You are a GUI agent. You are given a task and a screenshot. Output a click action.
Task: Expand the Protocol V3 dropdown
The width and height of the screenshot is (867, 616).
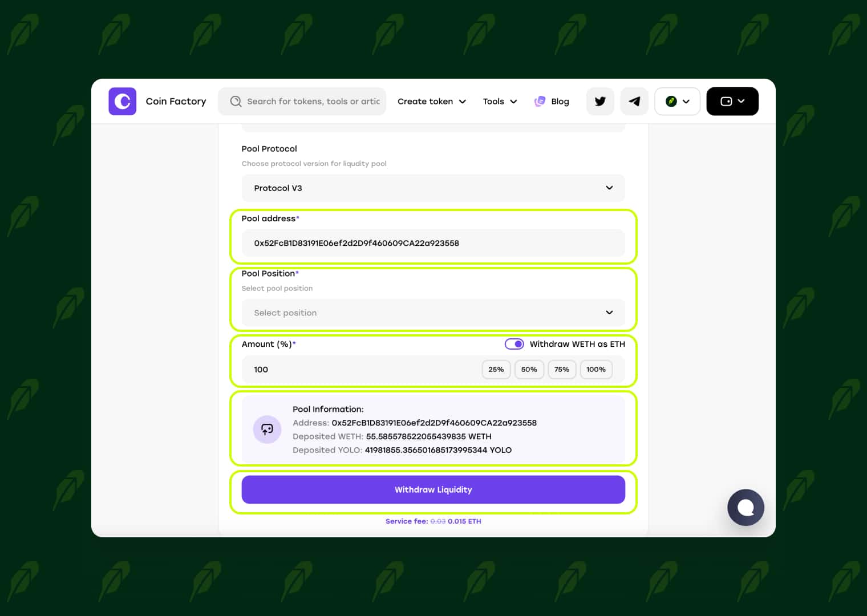pyautogui.click(x=433, y=188)
